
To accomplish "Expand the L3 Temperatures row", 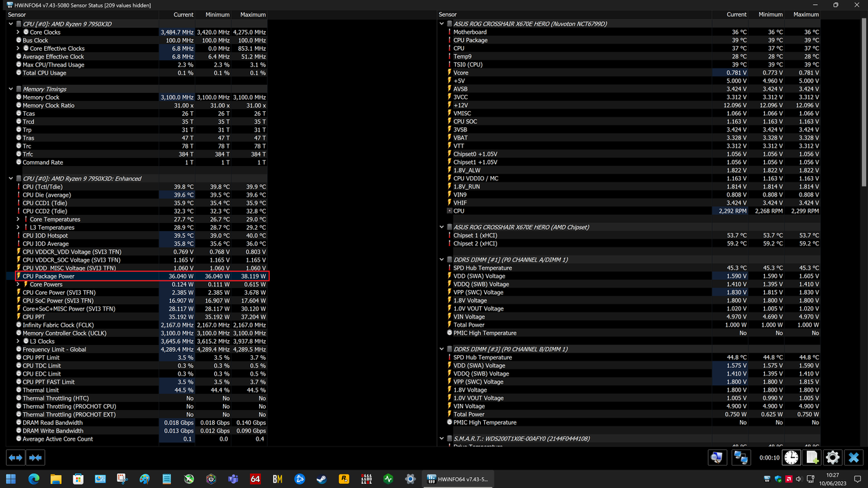I will pyautogui.click(x=18, y=227).
